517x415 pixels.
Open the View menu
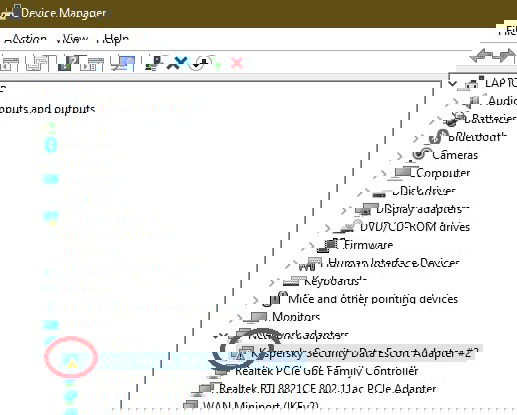pyautogui.click(x=72, y=39)
